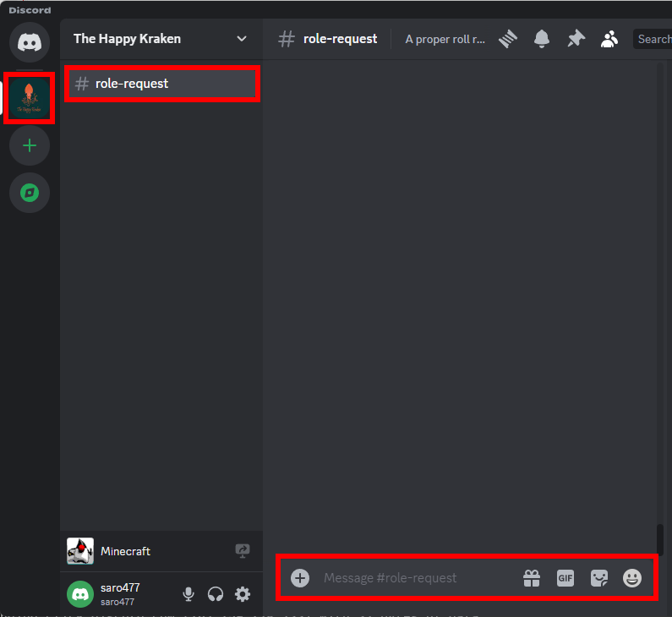Open the Nitro gift icon
The height and width of the screenshot is (617, 672).
click(532, 578)
